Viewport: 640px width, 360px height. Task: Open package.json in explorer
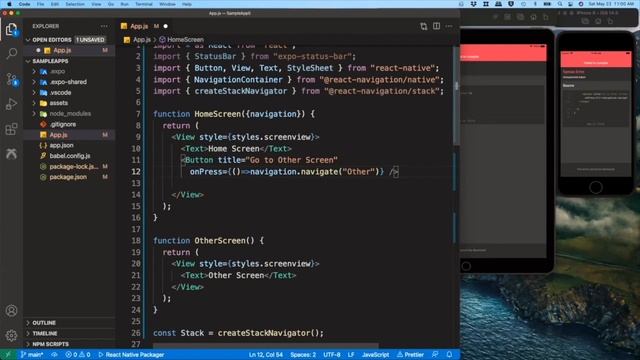coord(68,177)
